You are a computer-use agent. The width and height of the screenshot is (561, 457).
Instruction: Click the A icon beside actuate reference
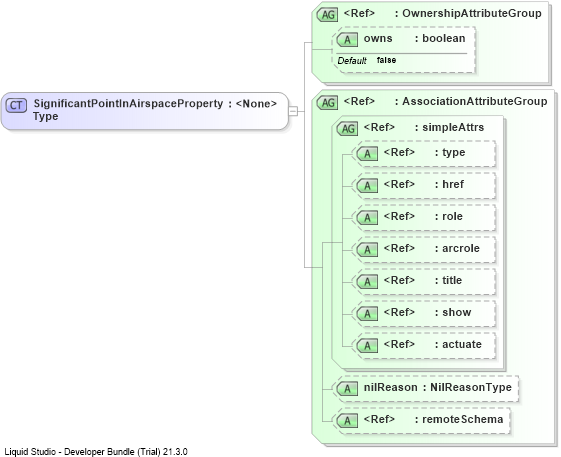(367, 346)
